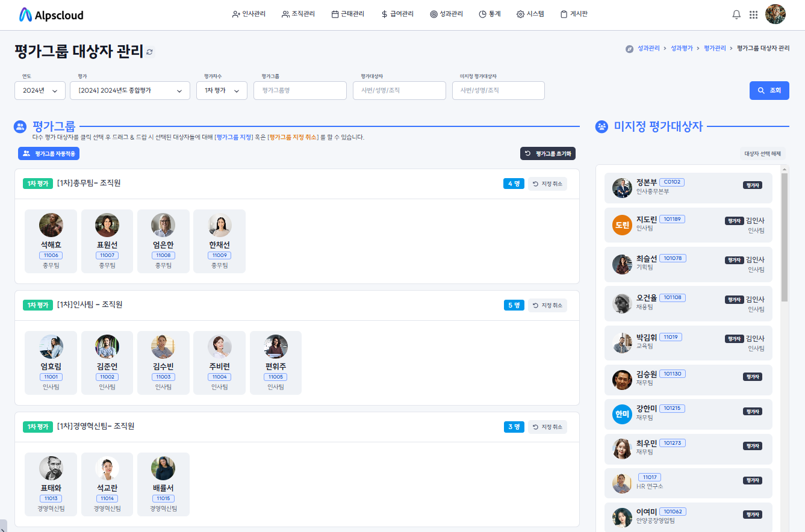Expand the 연도 2024년 dropdown
805x532 pixels.
click(x=40, y=90)
